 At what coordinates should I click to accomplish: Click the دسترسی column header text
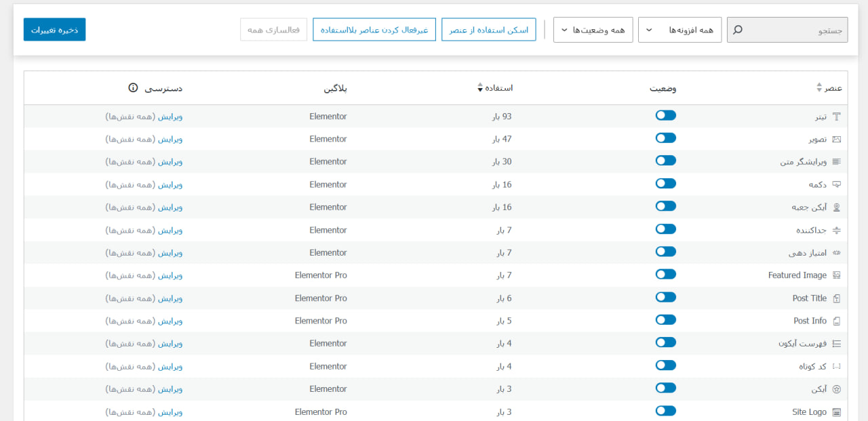pos(165,88)
